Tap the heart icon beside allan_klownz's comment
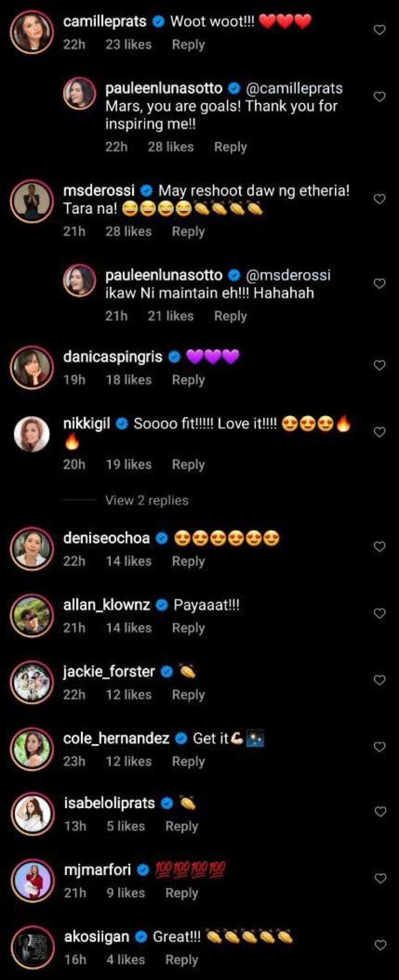The height and width of the screenshot is (980, 399). pyautogui.click(x=379, y=612)
